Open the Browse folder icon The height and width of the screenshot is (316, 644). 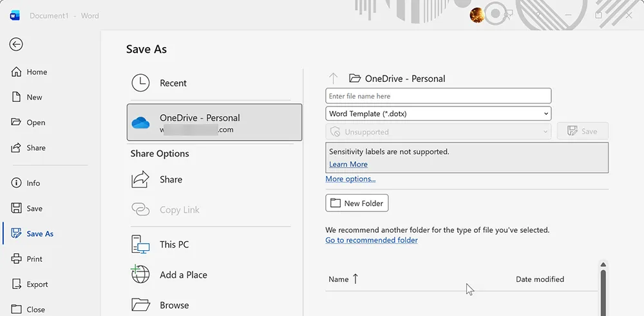click(x=140, y=305)
